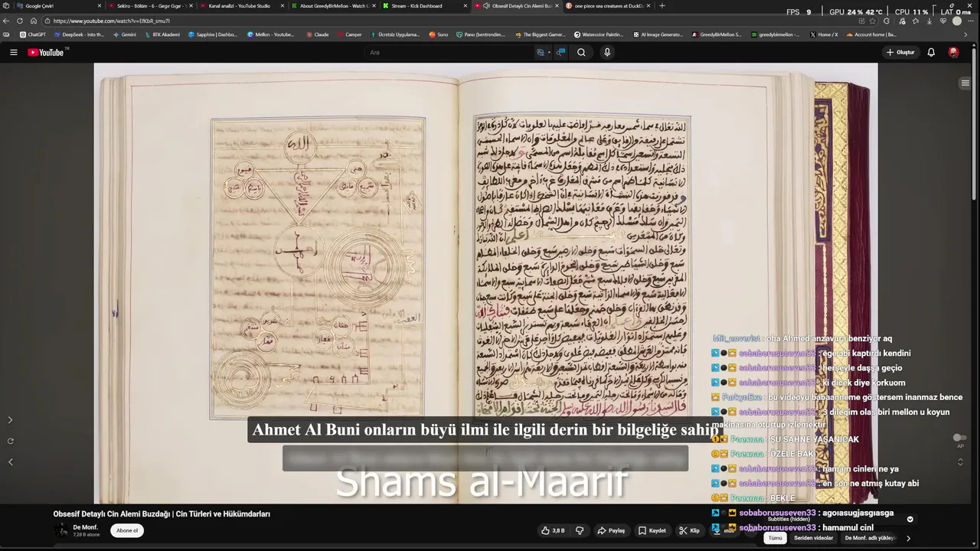Open the Gemini bookmark
The height and width of the screenshot is (551, 980).
pos(124,34)
